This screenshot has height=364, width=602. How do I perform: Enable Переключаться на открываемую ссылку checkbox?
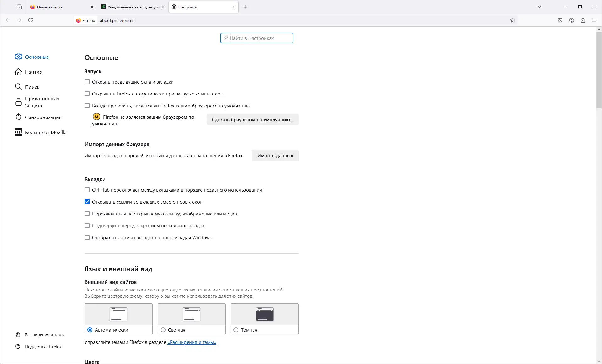[87, 214]
